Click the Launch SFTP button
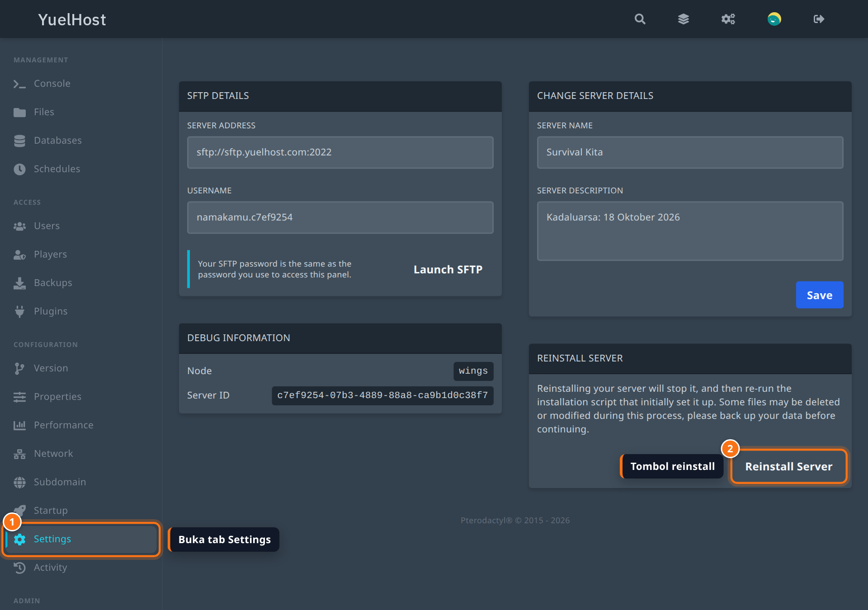The image size is (868, 610). (448, 270)
